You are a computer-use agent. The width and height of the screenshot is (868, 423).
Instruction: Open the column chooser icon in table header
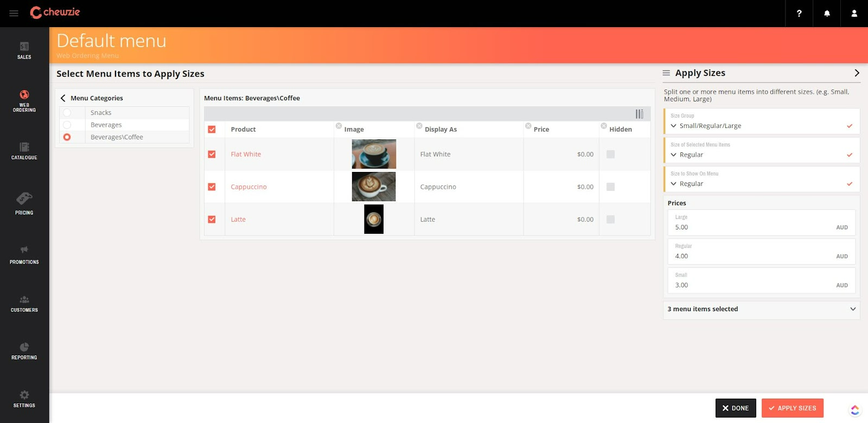639,114
